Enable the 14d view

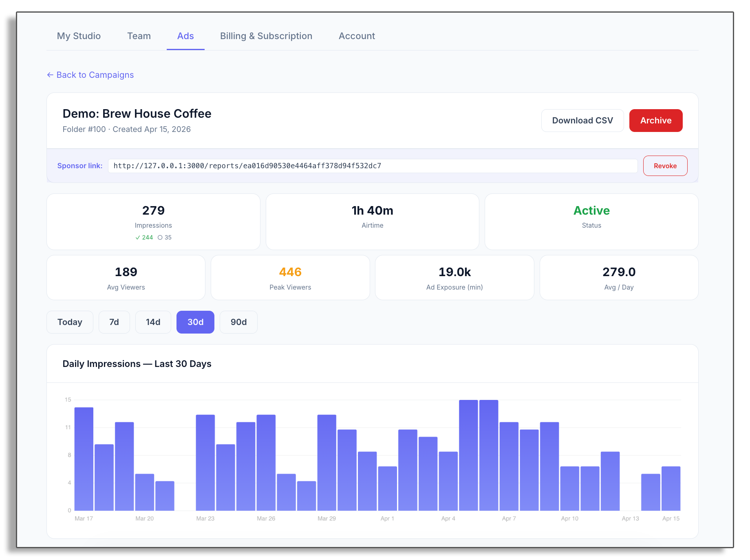[x=153, y=322]
